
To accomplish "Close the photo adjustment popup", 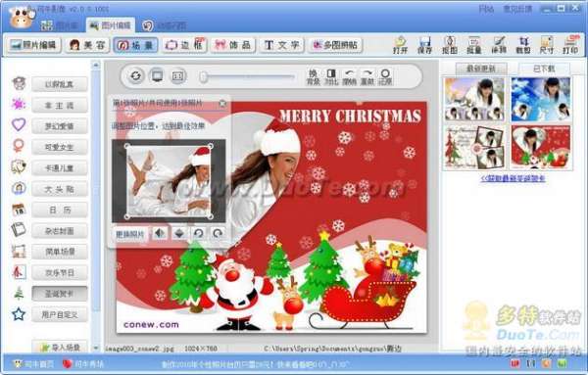I will click(222, 103).
